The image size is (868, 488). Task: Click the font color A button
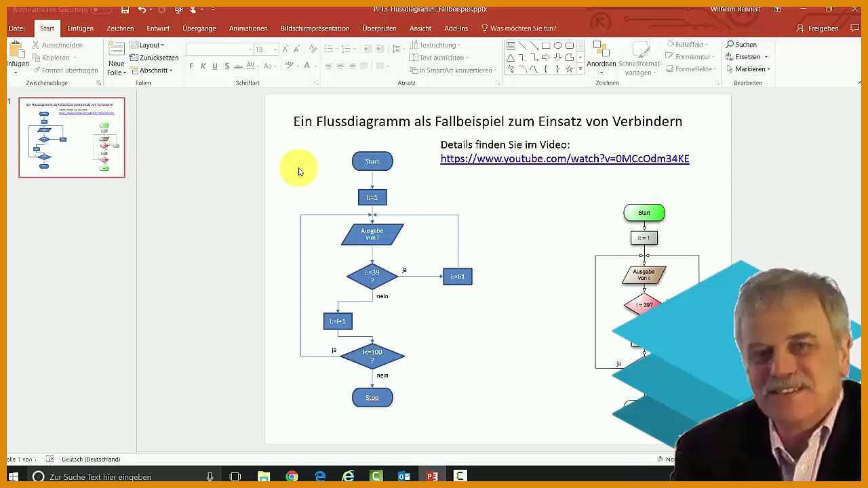click(x=307, y=66)
